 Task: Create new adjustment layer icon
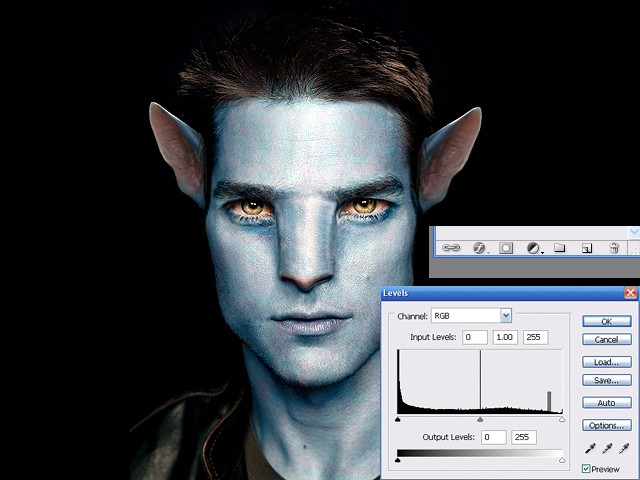pyautogui.click(x=533, y=248)
